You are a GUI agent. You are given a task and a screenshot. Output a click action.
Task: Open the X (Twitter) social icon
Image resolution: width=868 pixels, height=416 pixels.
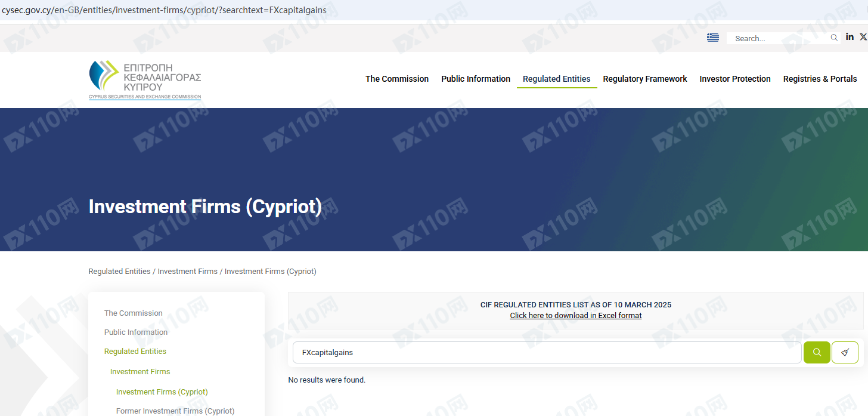tap(863, 37)
